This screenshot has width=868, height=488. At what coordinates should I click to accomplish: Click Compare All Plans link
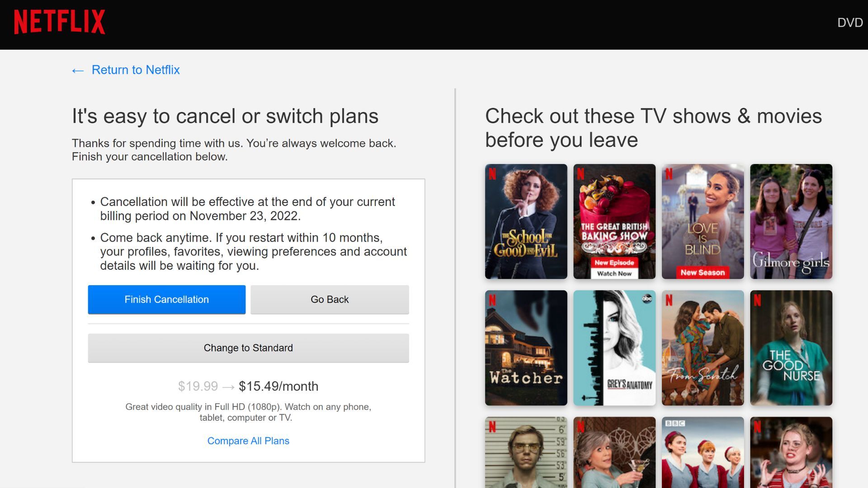248,441
